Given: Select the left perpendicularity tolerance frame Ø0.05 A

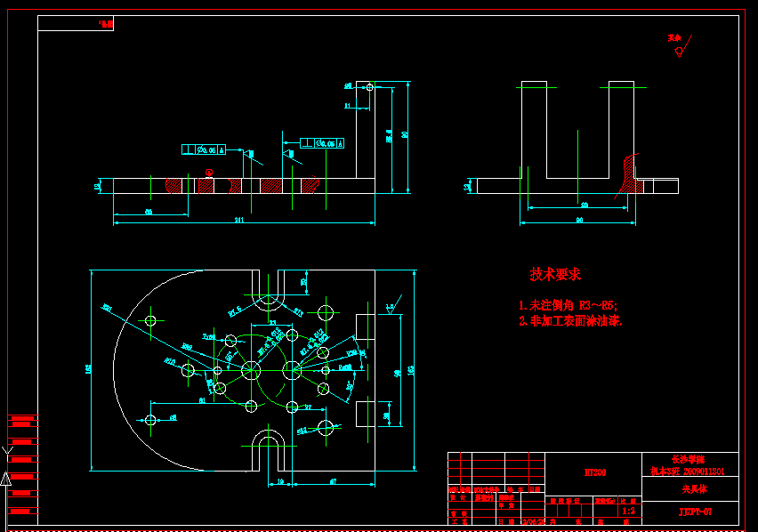Looking at the screenshot, I should [x=204, y=149].
